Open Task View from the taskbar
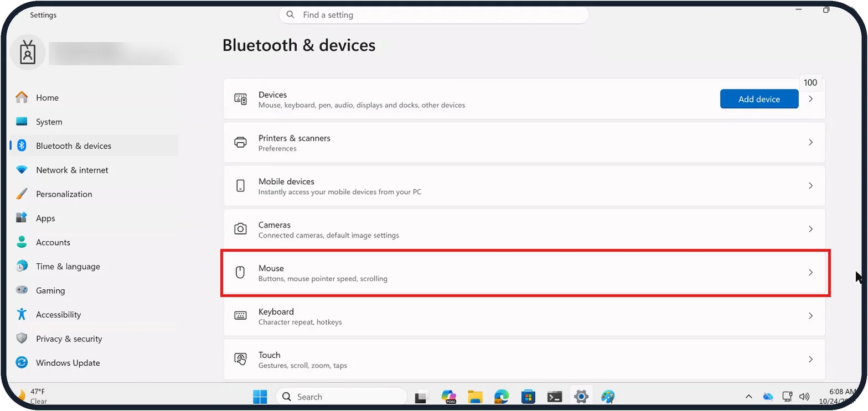 click(422, 397)
